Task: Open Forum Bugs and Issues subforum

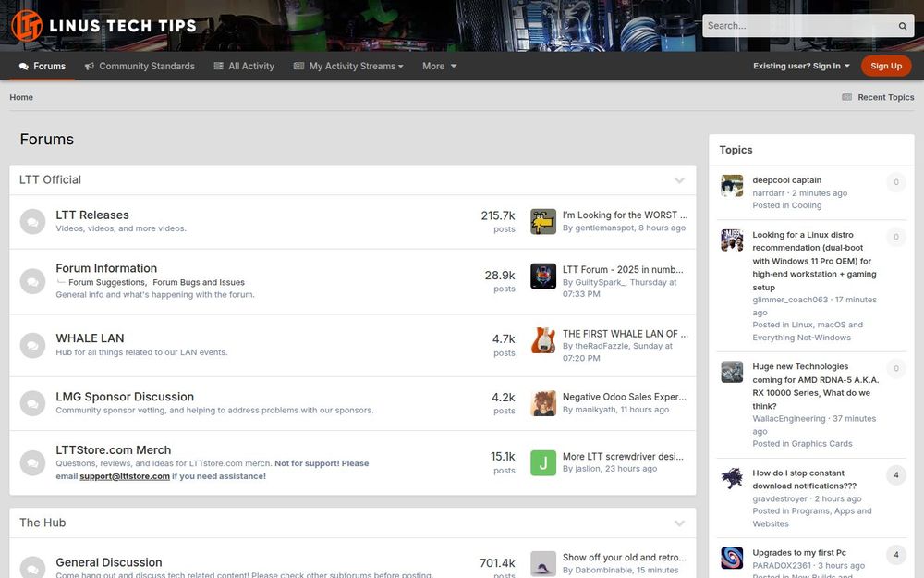Action: tap(199, 282)
